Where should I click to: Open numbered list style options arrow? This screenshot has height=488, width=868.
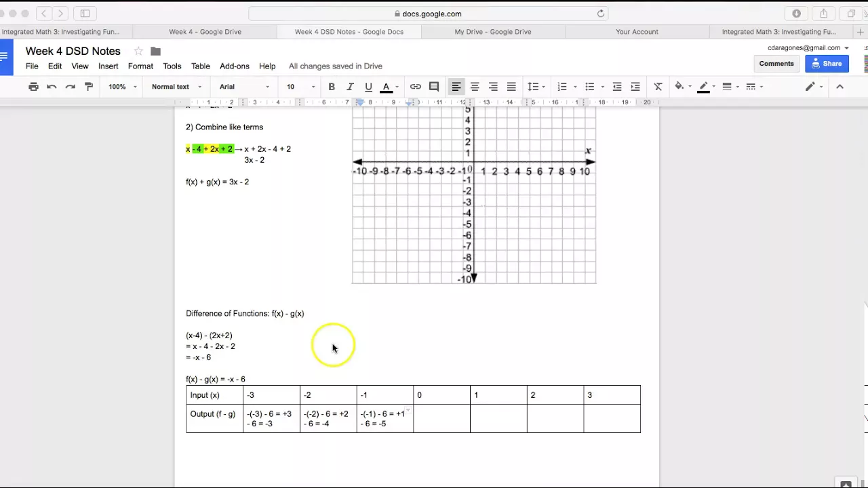click(x=575, y=87)
